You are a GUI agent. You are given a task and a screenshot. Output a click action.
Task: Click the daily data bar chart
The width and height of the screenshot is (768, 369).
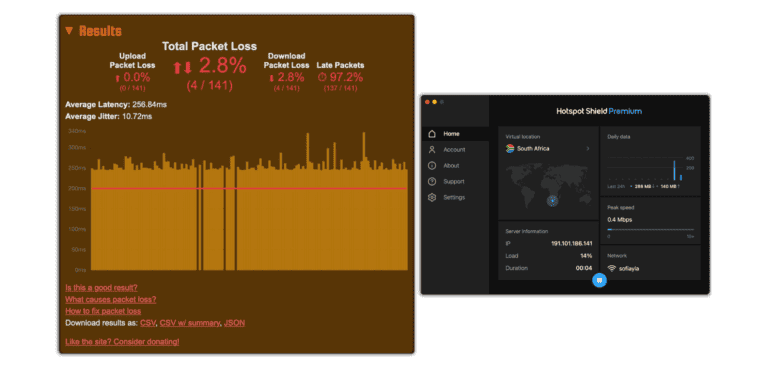650,169
